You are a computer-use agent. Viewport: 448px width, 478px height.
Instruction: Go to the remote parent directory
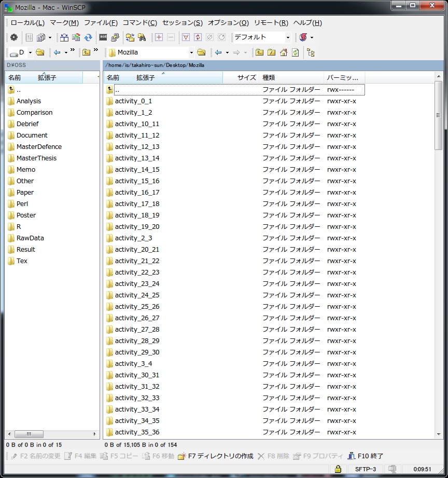259,52
